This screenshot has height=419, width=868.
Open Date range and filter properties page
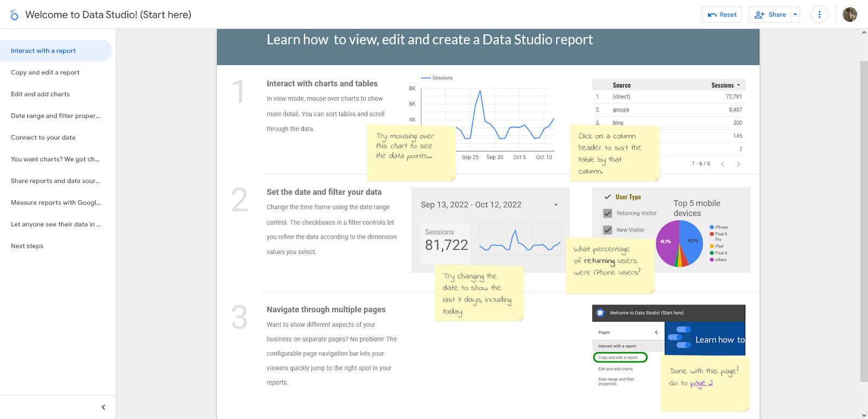56,116
